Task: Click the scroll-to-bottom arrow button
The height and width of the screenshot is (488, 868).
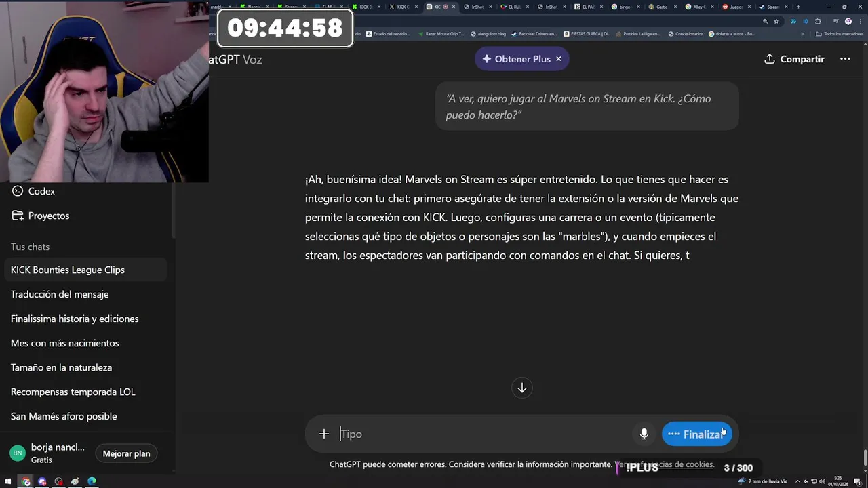Action: 522,388
